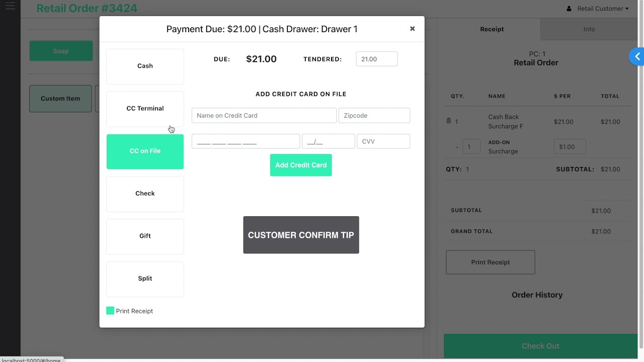Switch to the Receipt tab

click(492, 29)
